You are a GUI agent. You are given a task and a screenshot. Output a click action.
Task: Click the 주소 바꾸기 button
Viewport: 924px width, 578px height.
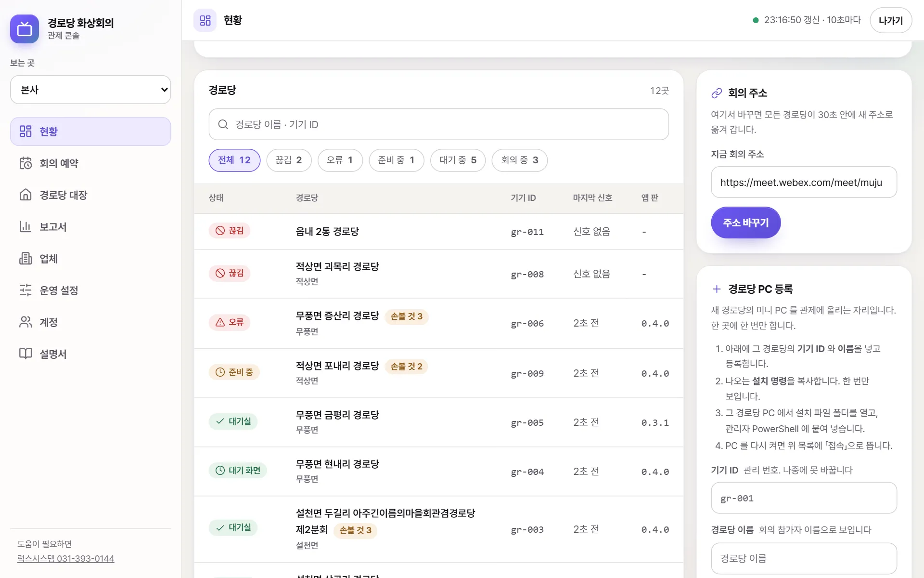pos(745,223)
